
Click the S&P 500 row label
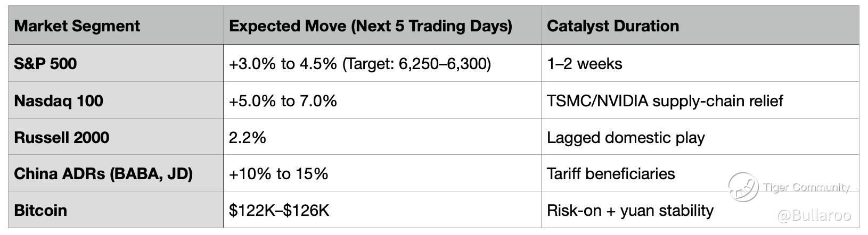click(46, 64)
